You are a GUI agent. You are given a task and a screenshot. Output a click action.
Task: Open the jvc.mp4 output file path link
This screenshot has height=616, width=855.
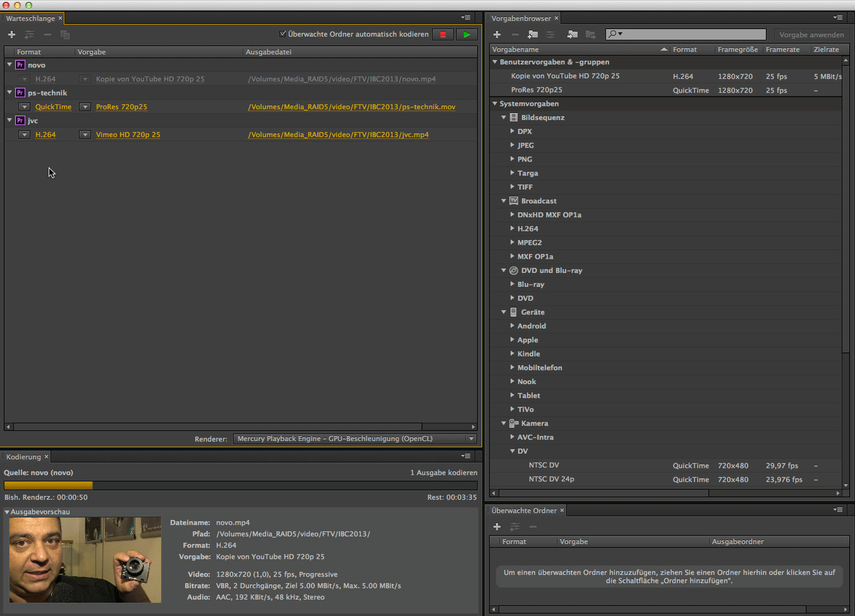click(x=338, y=135)
